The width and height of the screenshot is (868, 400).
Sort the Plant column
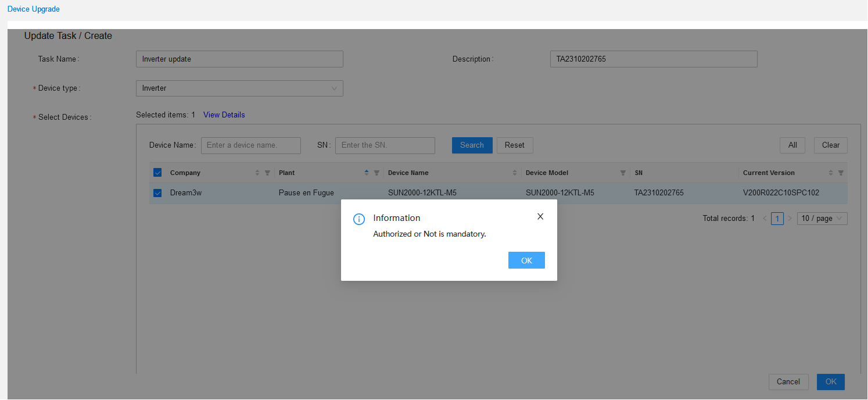coord(366,173)
